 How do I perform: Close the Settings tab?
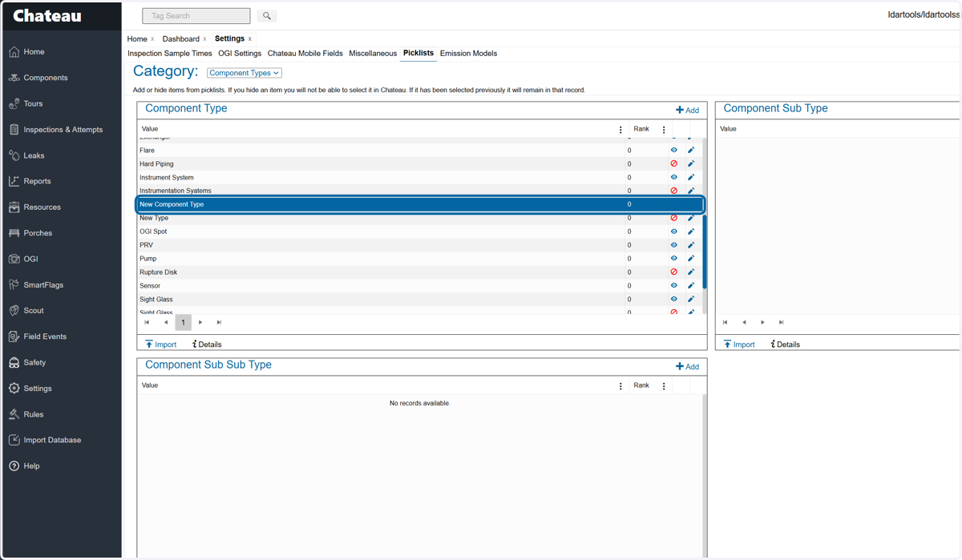250,39
